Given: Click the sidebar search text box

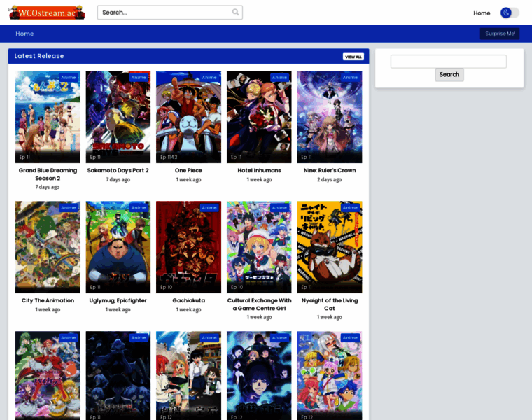Looking at the screenshot, I should tap(448, 62).
